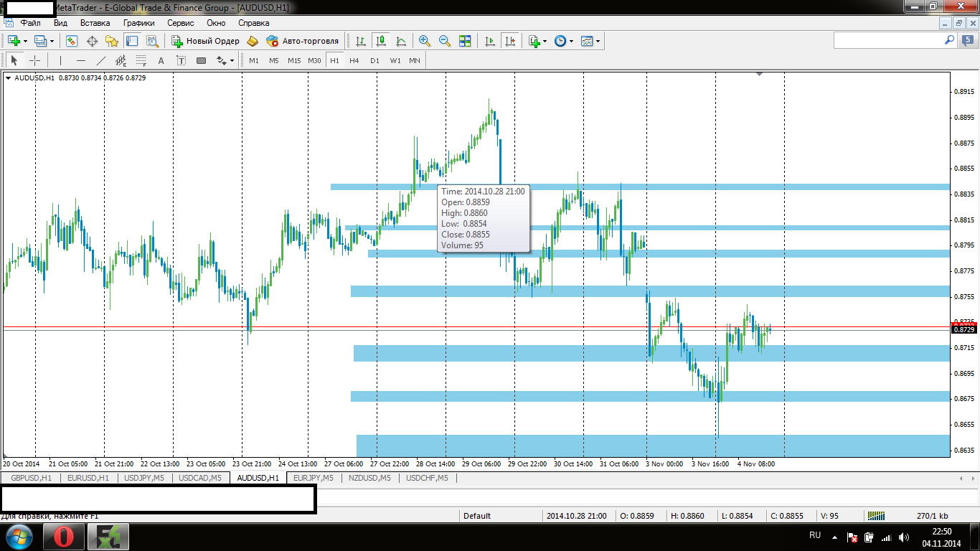Switch chart to line chart
Viewport: 980px width, 551px height.
click(x=401, y=41)
